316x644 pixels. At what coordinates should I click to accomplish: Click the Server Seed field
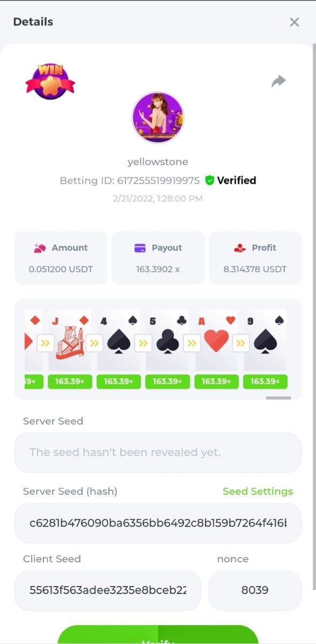point(158,452)
